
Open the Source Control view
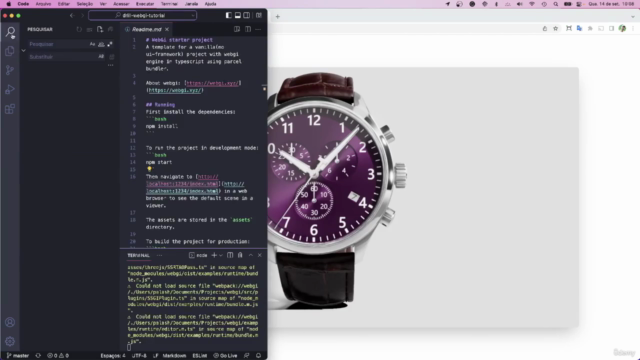point(10,70)
